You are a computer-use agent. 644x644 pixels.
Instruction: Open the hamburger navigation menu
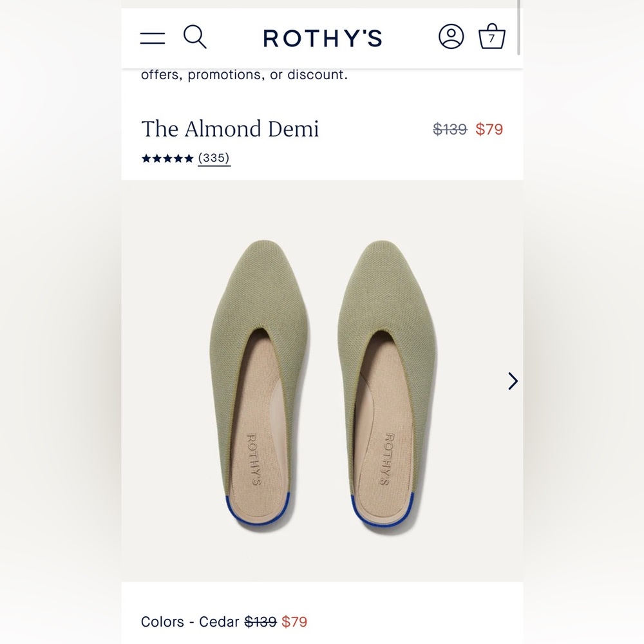(152, 37)
